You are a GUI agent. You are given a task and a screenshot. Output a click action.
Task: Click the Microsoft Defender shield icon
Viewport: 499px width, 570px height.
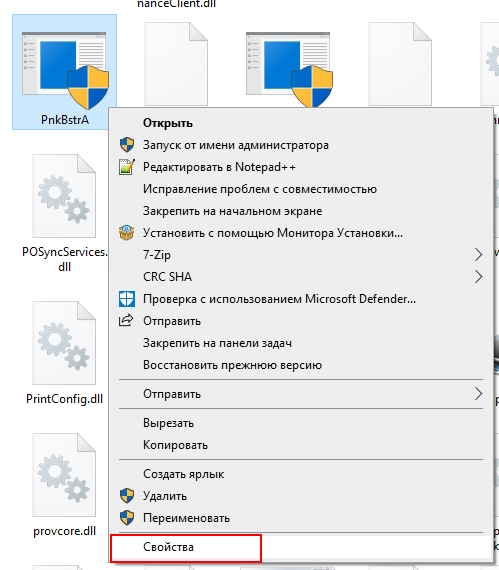pos(127,299)
